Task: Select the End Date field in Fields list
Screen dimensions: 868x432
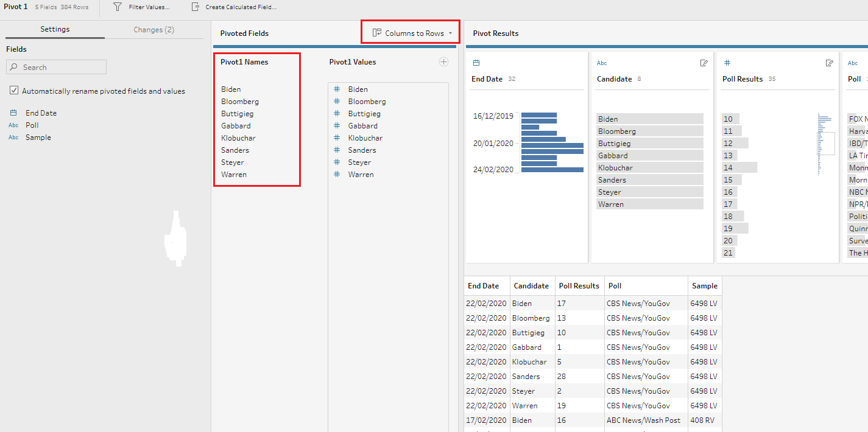Action: click(x=41, y=113)
